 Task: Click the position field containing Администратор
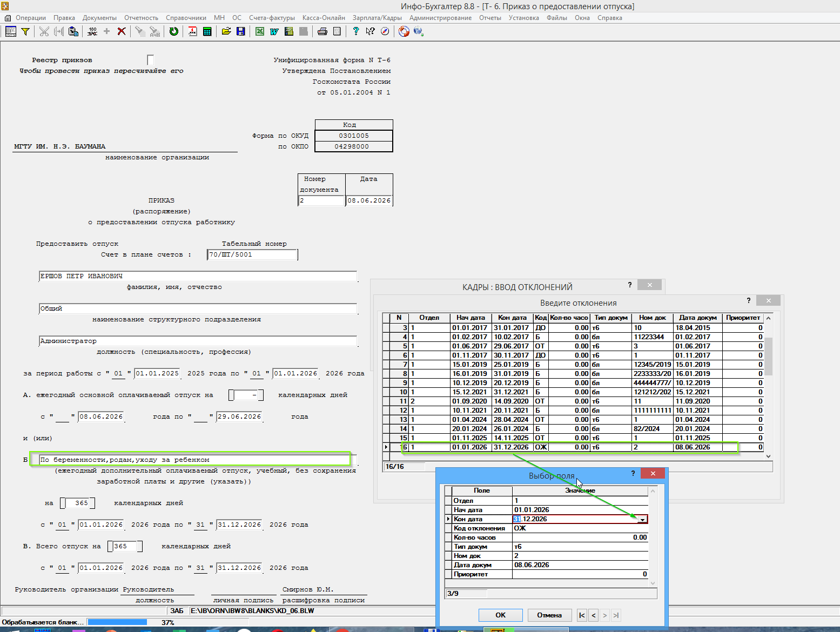pos(198,341)
